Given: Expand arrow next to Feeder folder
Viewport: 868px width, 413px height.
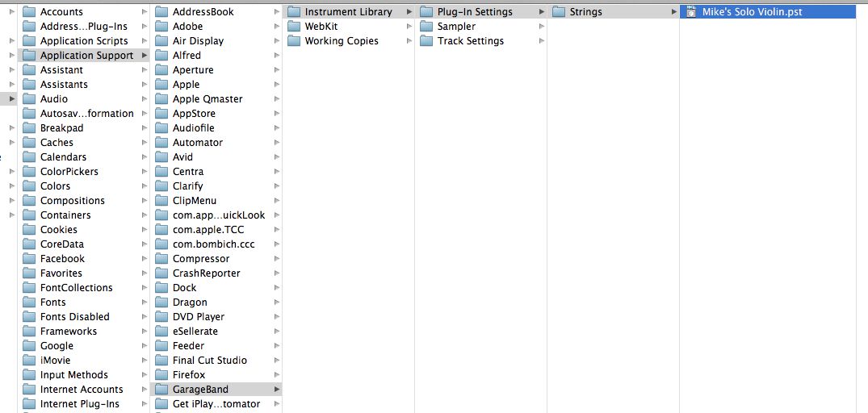Looking at the screenshot, I should pyautogui.click(x=277, y=345).
